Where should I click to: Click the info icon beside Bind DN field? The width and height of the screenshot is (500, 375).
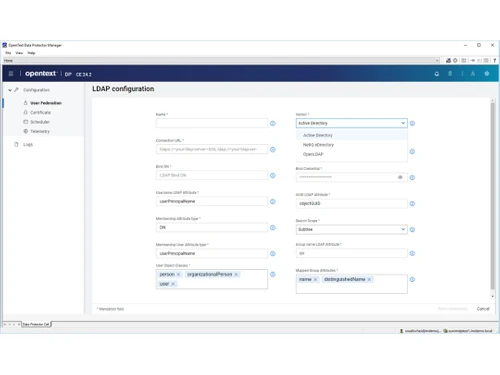pyautogui.click(x=273, y=175)
